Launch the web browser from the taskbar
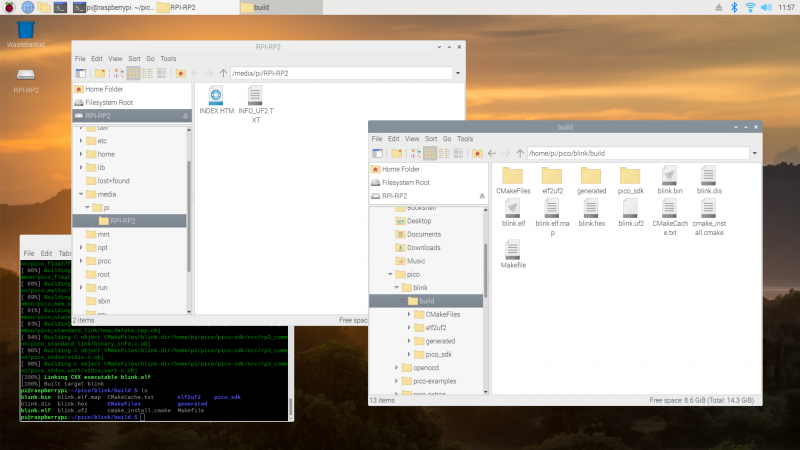The height and width of the screenshot is (450, 800). [27, 7]
